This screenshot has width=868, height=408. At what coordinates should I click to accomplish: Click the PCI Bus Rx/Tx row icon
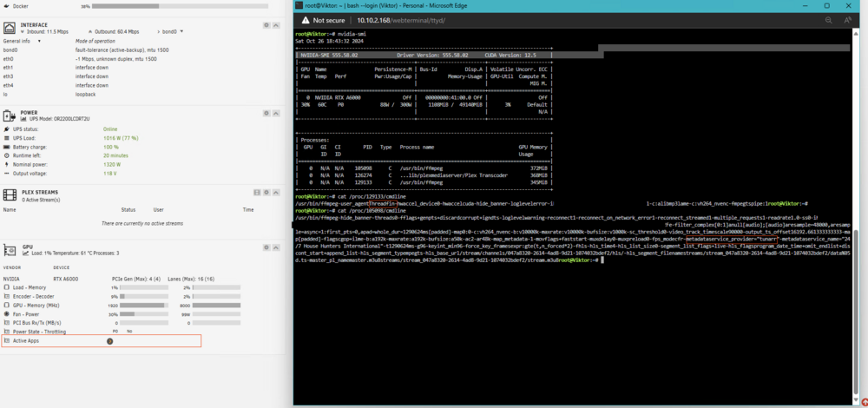(7, 323)
